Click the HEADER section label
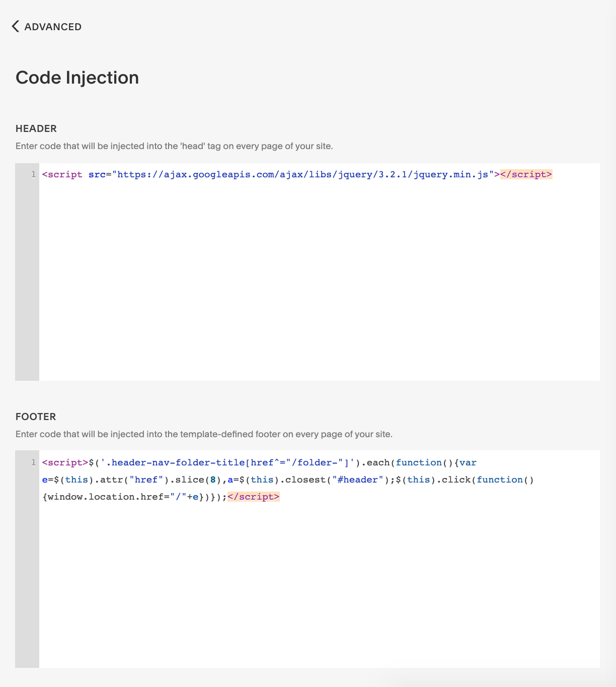Screen dimensions: 616x687 36,129
